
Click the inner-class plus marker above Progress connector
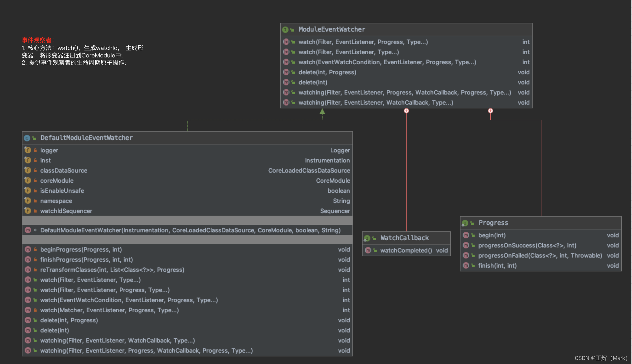click(490, 111)
